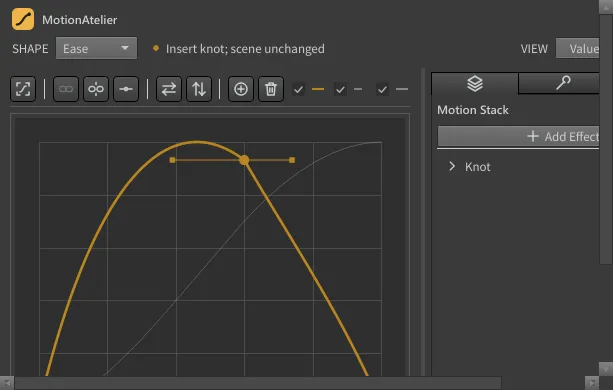This screenshot has height=390, width=613.
Task: Click the add knot plus icon
Action: pyautogui.click(x=241, y=89)
